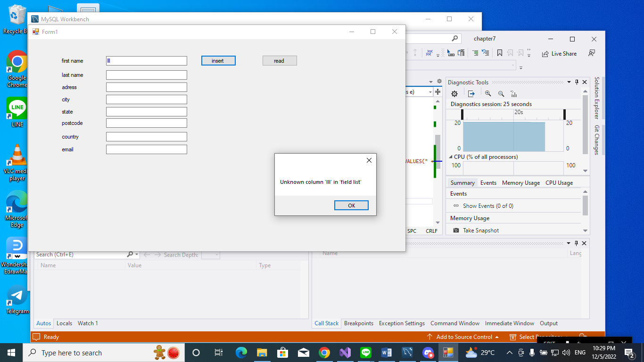Click the Select Tools icon in Diagnostic Tools
644x362 pixels.
(x=471, y=93)
